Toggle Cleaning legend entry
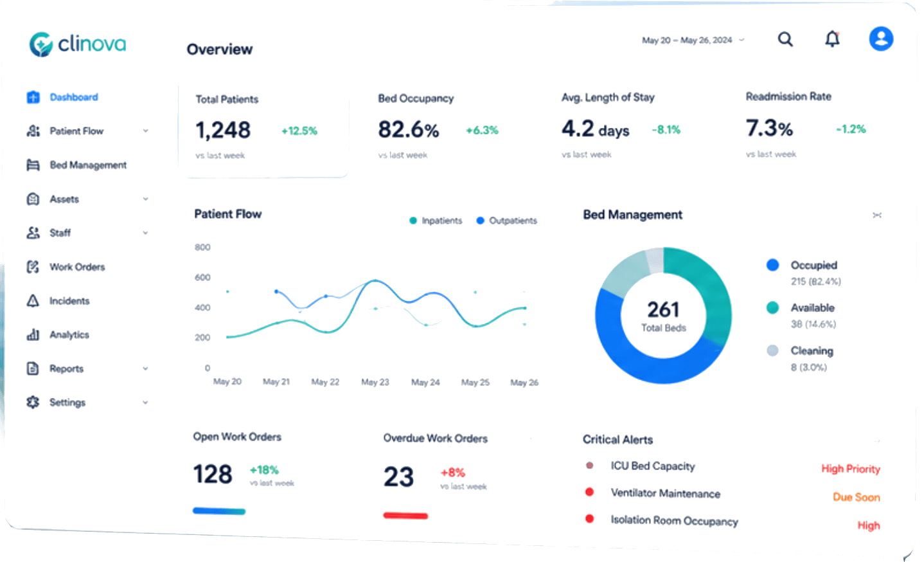Viewport: 924px width, 562px height. pos(801,351)
